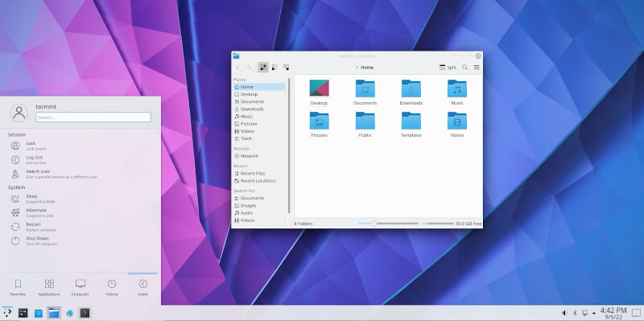Select Home in Places panel
The image size is (644, 321).
tap(258, 87)
